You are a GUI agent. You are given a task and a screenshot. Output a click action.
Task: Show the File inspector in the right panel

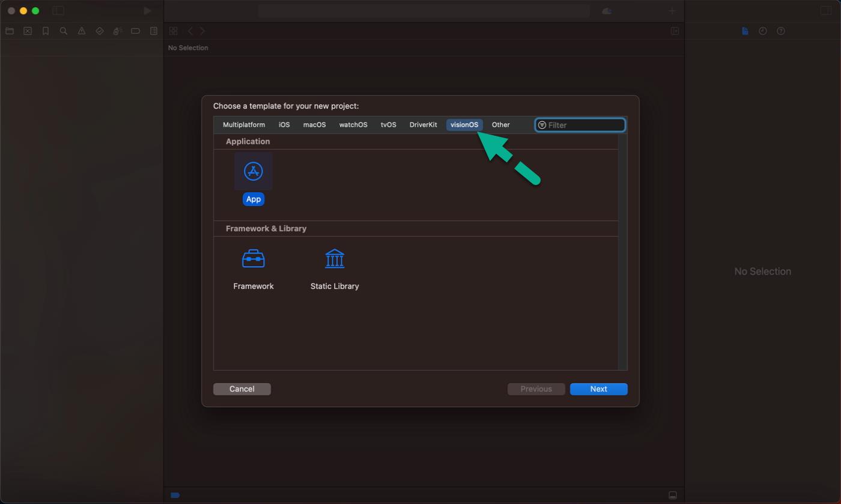pos(745,31)
